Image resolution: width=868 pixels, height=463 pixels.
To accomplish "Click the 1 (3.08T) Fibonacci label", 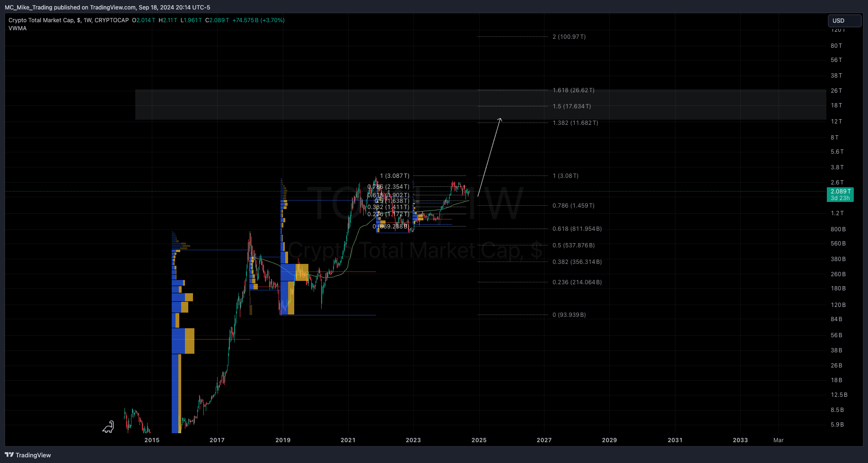I will point(565,176).
